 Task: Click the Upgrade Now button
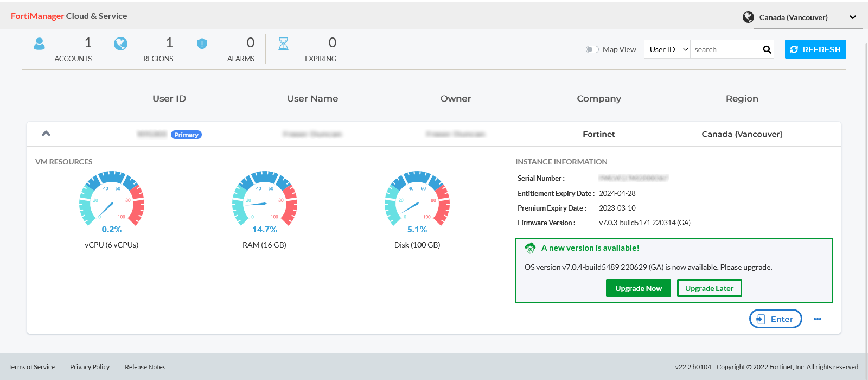coord(638,288)
